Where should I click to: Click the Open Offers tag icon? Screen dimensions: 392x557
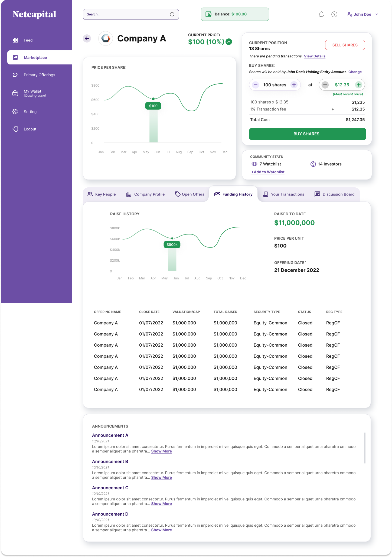tap(178, 194)
